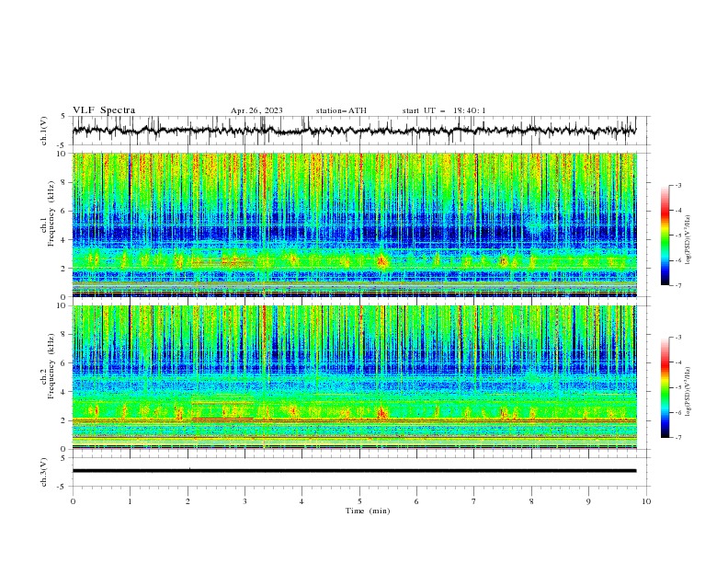Click the "ch.2 Frequency (kHz)" axis label

[48, 366]
